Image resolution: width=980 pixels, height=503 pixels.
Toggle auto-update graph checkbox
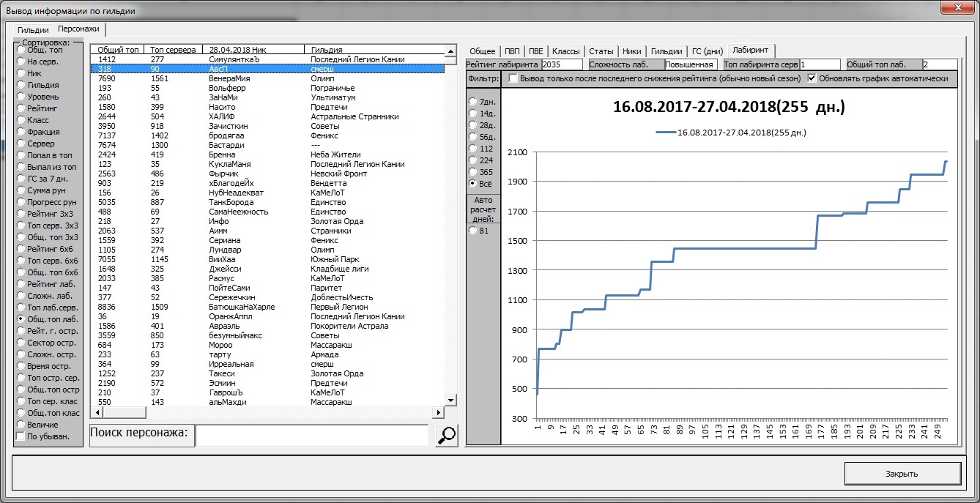pyautogui.click(x=812, y=78)
